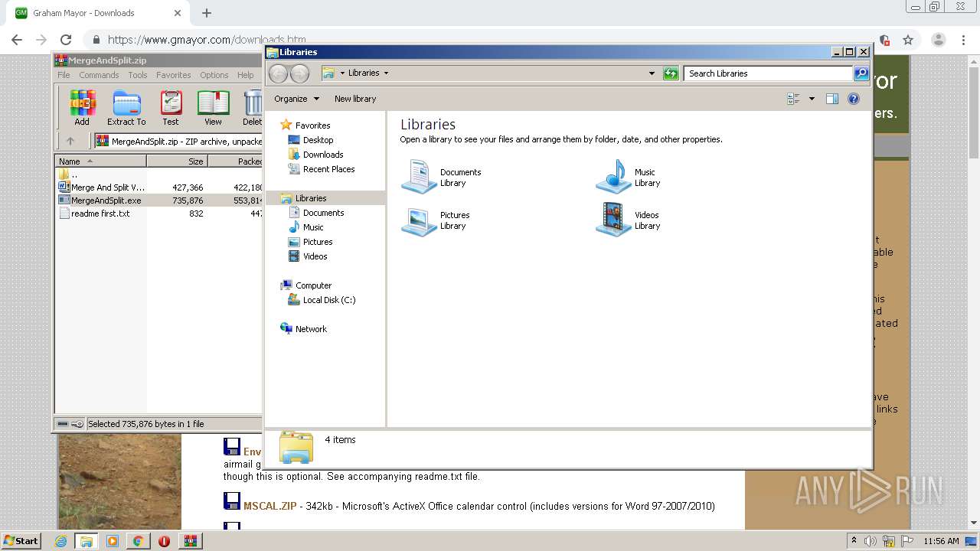The height and width of the screenshot is (551, 980).
Task: Click the Extract To icon in WinRAR
Action: [x=126, y=107]
